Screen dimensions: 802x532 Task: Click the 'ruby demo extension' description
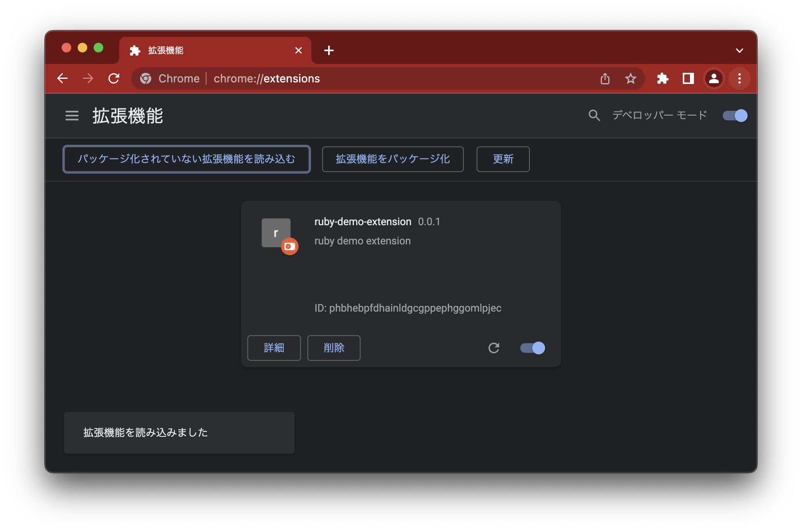(x=363, y=241)
